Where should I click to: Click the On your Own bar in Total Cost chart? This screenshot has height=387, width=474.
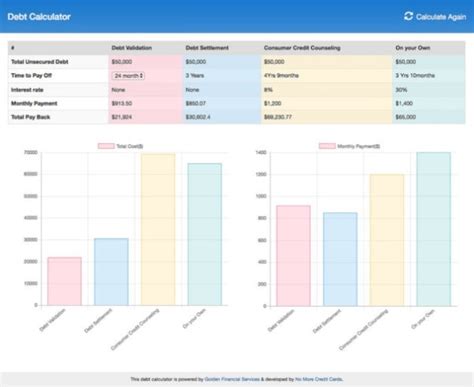click(205, 234)
